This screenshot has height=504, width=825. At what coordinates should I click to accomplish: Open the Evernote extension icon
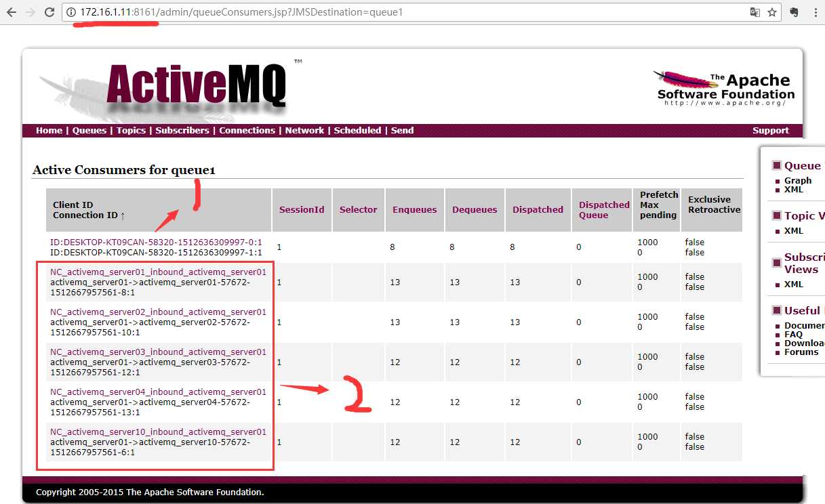pos(794,12)
